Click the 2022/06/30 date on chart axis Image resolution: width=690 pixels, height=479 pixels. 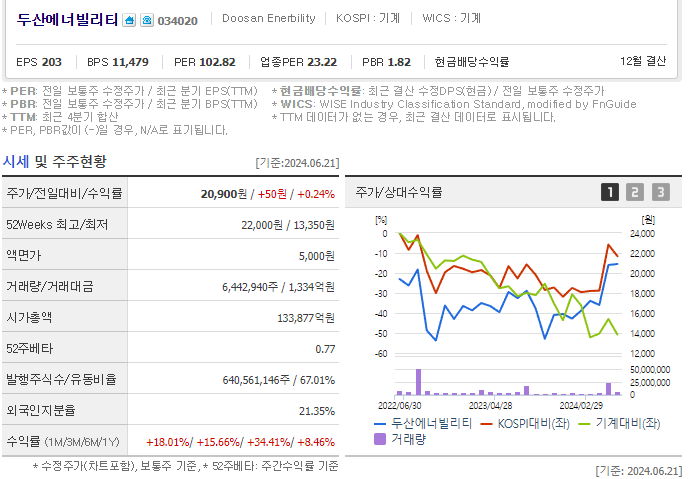coord(400,406)
